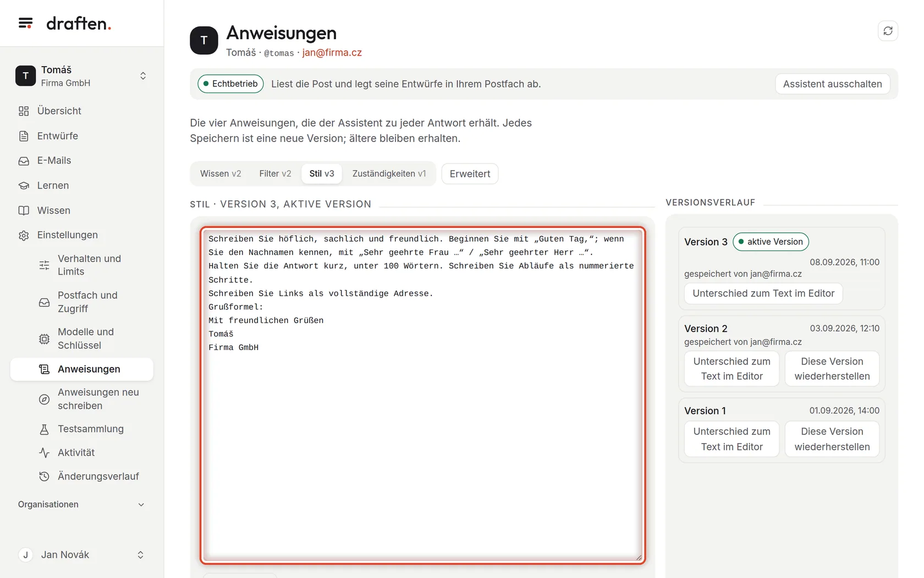The image size is (924, 578).
Task: Click the Version 2 heading
Action: click(706, 329)
